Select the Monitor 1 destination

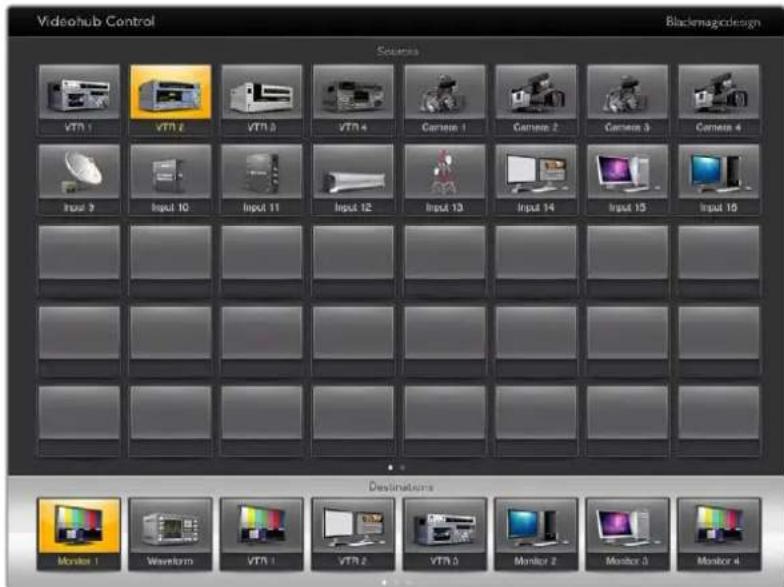point(79,534)
